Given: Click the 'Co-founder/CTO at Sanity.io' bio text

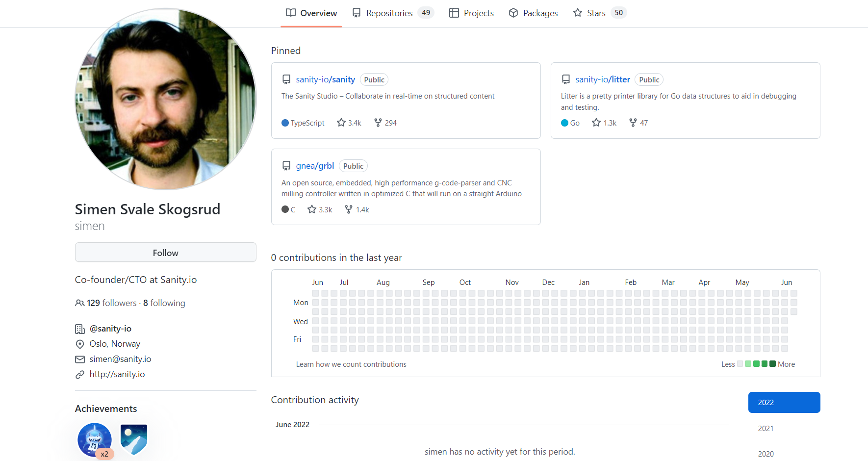Looking at the screenshot, I should point(136,280).
